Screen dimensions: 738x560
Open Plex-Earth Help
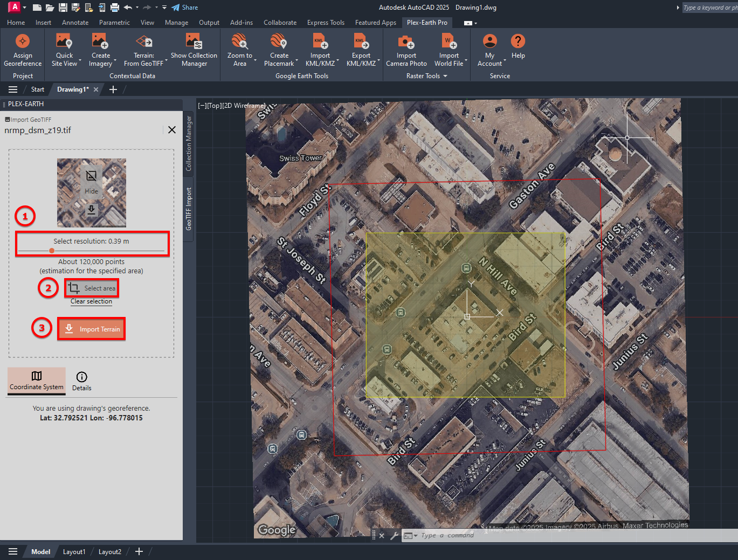coord(518,46)
